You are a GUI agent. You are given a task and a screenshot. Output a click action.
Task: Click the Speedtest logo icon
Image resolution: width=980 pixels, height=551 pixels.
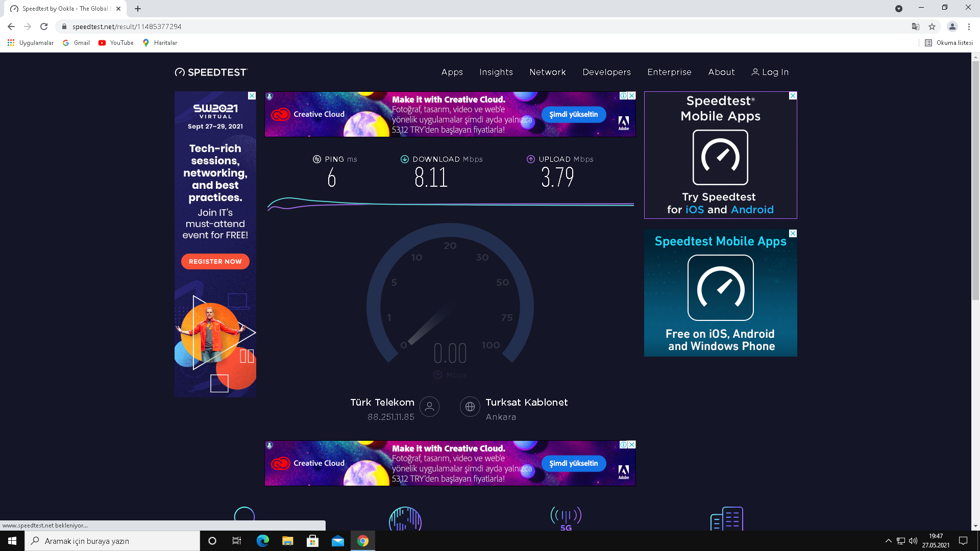coord(180,72)
